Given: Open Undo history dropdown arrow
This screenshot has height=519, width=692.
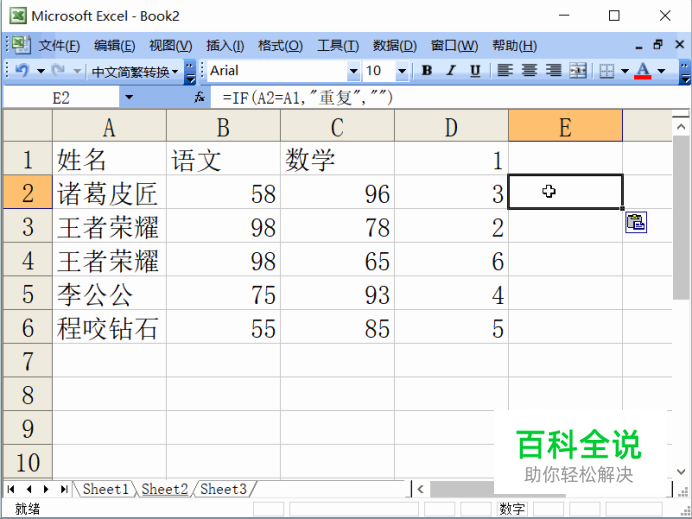Looking at the screenshot, I should [x=41, y=71].
